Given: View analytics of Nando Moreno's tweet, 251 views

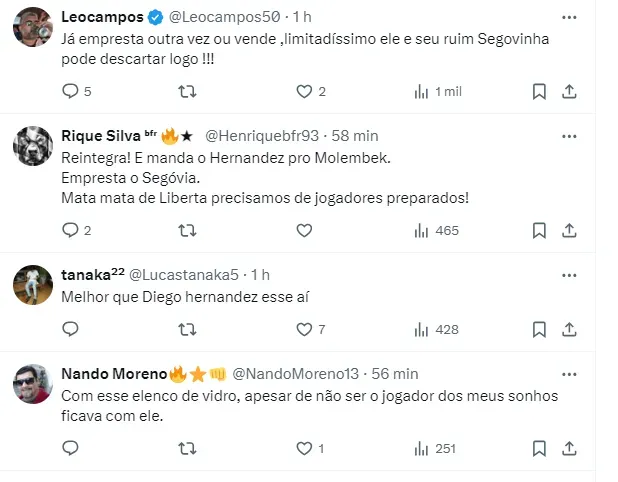Looking at the screenshot, I should [436, 448].
